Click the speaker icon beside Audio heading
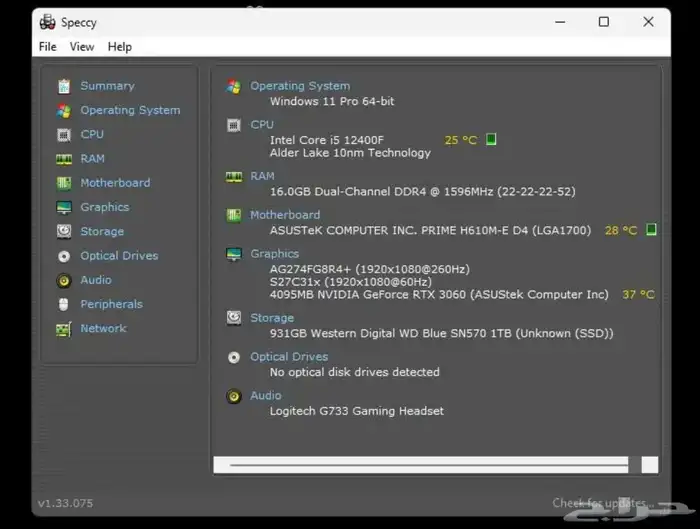700x529 pixels. (233, 396)
